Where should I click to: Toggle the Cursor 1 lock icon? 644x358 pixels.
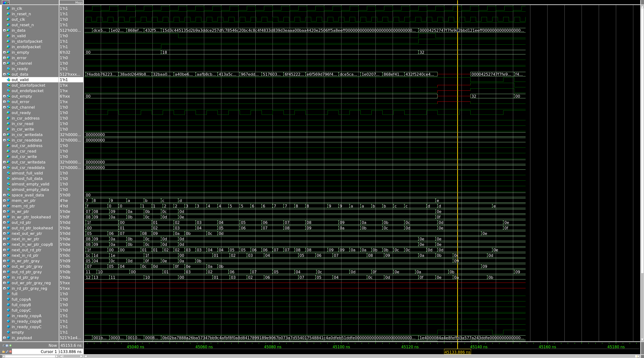[x=4, y=352]
